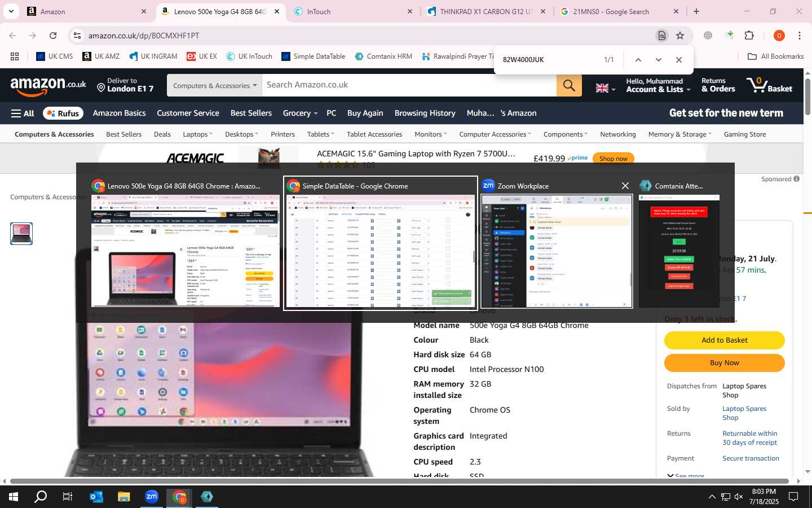Open taskbar Search
This screenshot has width=812, height=508.
click(41, 497)
